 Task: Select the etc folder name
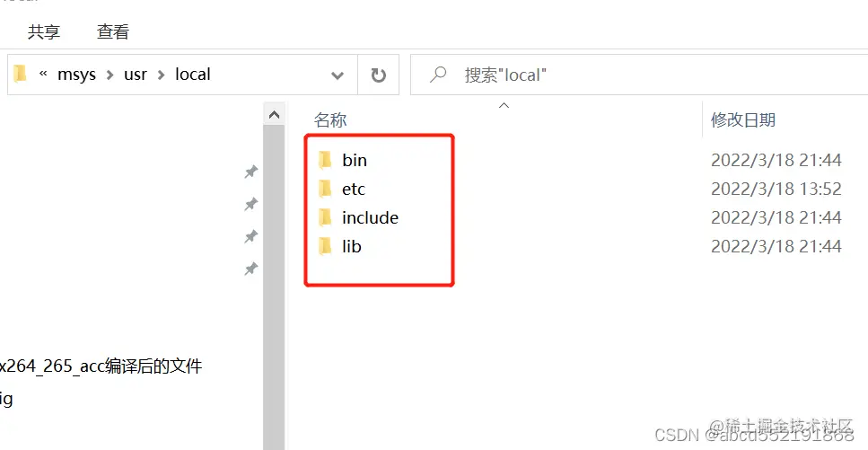(x=354, y=189)
